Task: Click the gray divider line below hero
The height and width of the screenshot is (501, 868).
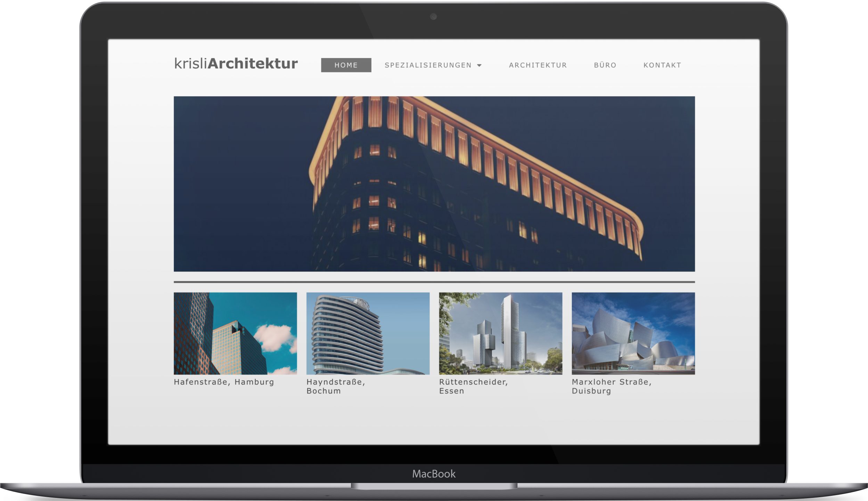Action: (434, 282)
